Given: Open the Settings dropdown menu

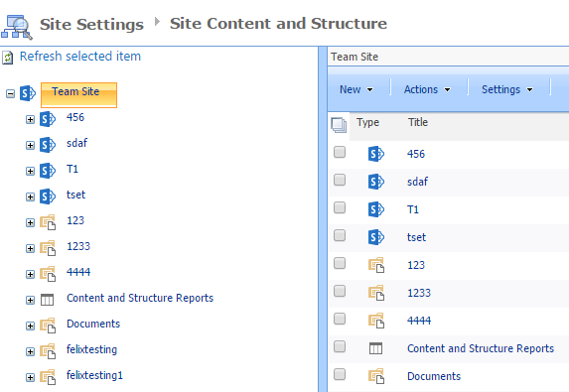Looking at the screenshot, I should point(507,89).
